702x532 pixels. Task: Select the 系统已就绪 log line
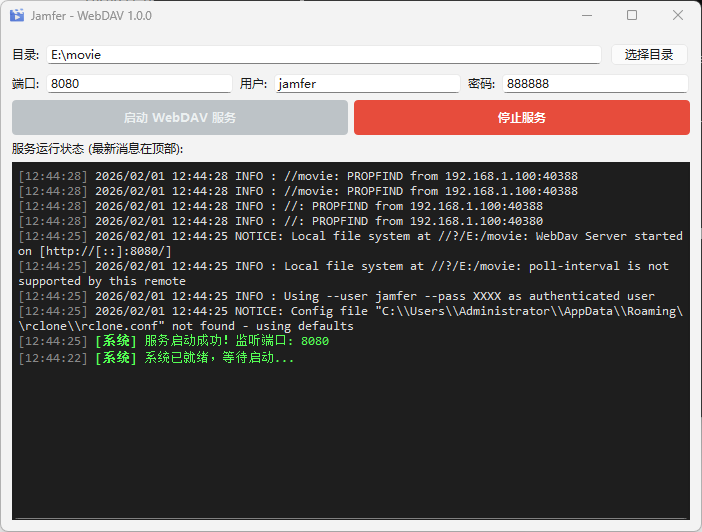(195, 357)
